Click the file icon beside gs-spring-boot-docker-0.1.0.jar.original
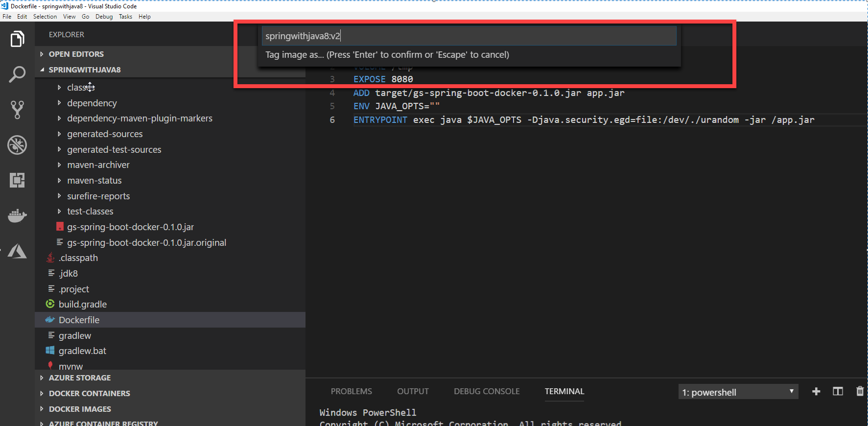 coord(60,242)
